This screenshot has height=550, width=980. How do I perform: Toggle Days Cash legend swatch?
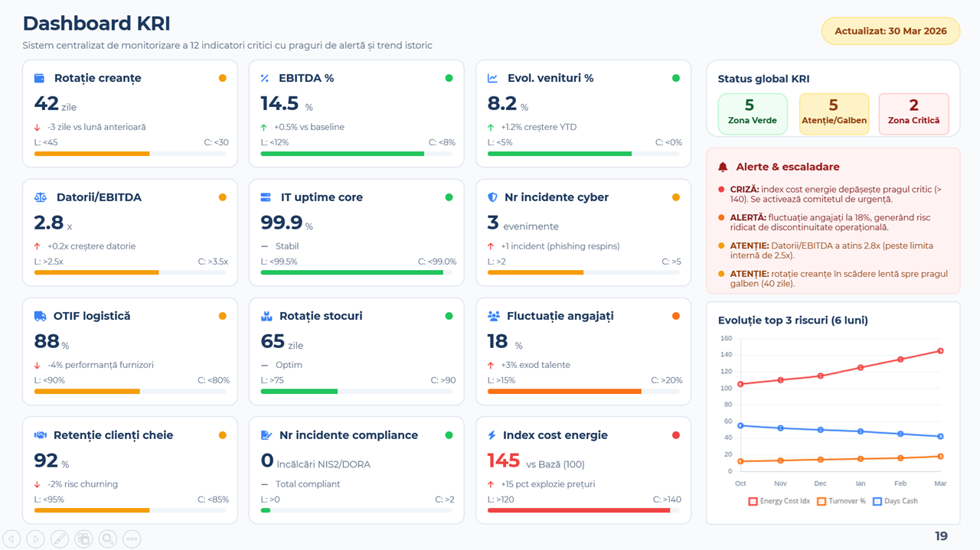877,502
